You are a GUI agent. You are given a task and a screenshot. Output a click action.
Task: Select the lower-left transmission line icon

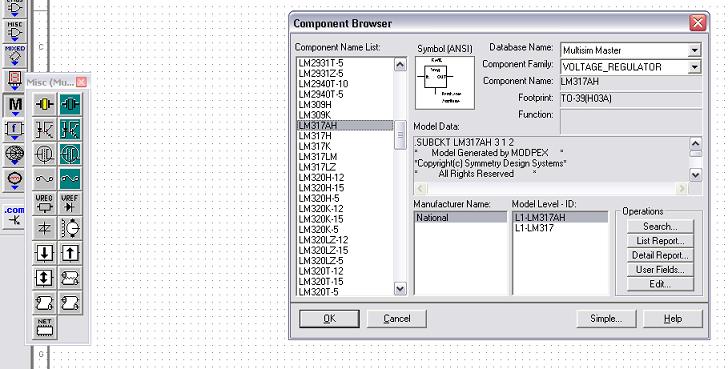pyautogui.click(x=45, y=303)
